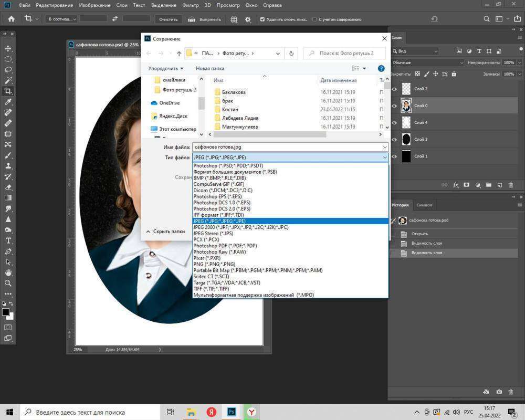Click the foreground color swatch

pyautogui.click(x=6, y=312)
